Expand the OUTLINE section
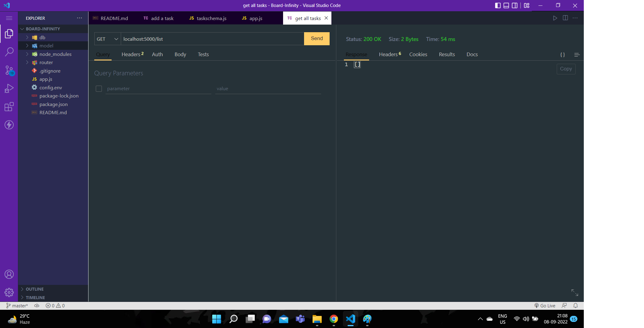 point(53,289)
